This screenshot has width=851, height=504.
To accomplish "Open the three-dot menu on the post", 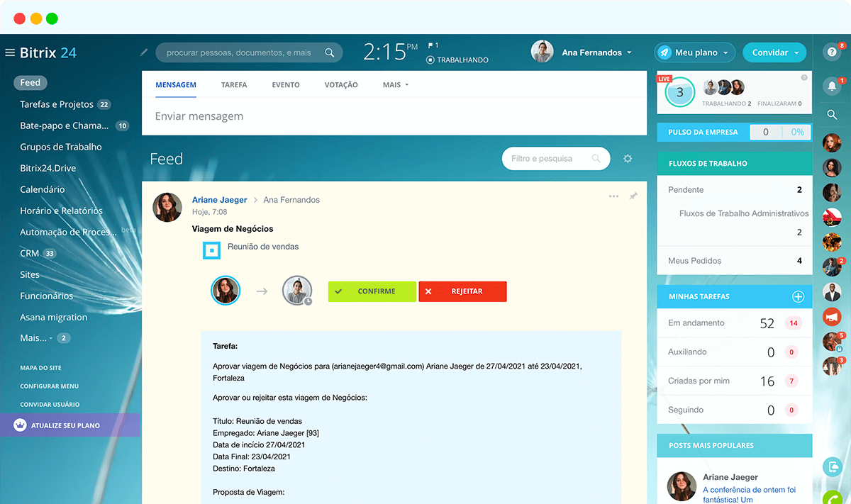I will (x=613, y=196).
